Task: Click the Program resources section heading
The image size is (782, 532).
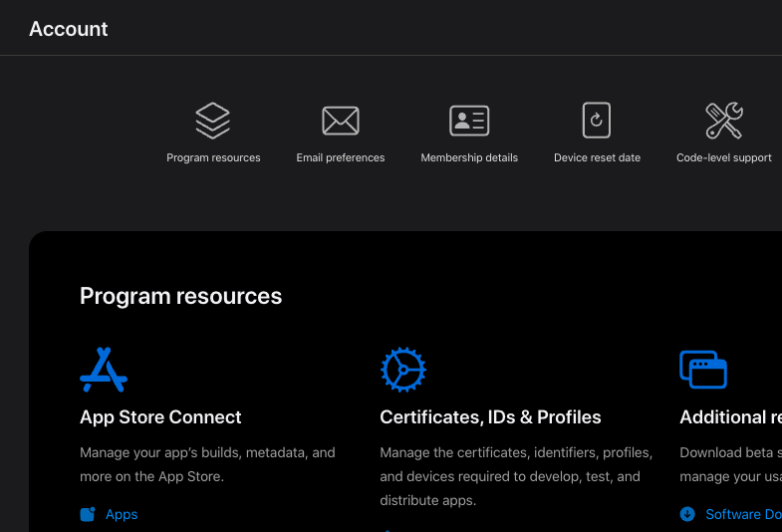Action: click(x=180, y=296)
